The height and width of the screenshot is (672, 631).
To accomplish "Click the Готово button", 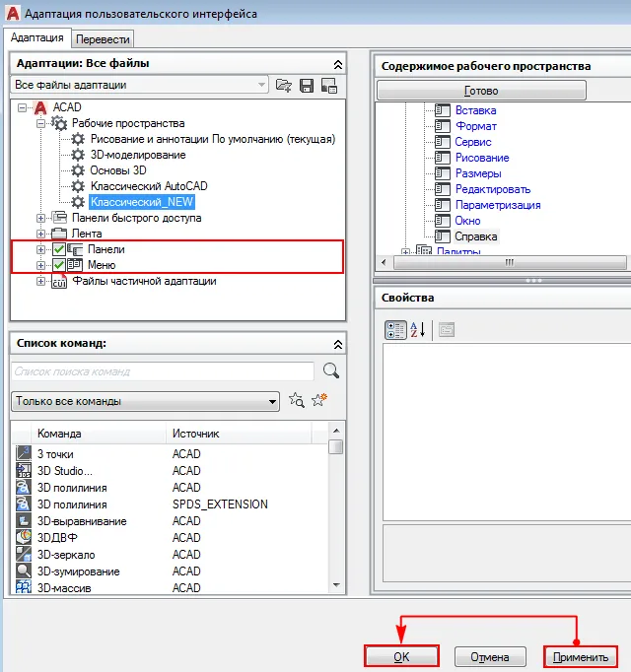I will pyautogui.click(x=481, y=91).
